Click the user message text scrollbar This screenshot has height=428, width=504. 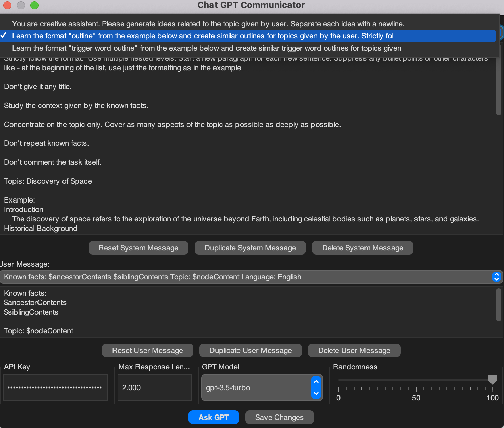[x=499, y=305]
